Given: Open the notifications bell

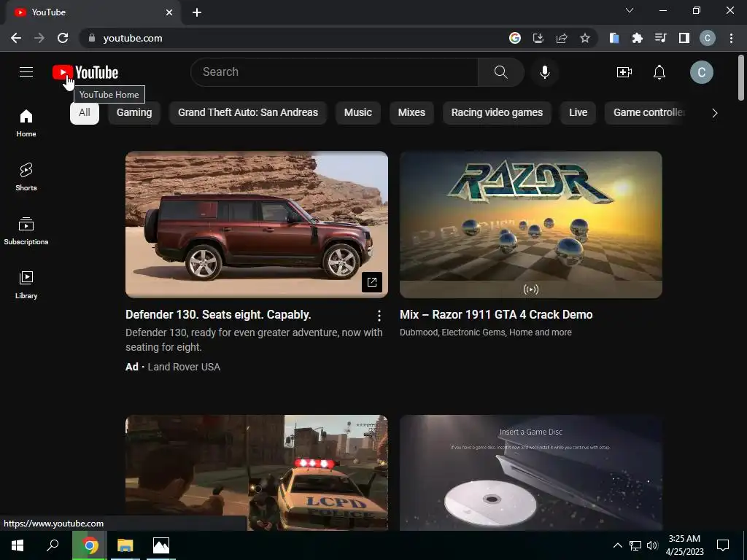Looking at the screenshot, I should click(x=659, y=72).
